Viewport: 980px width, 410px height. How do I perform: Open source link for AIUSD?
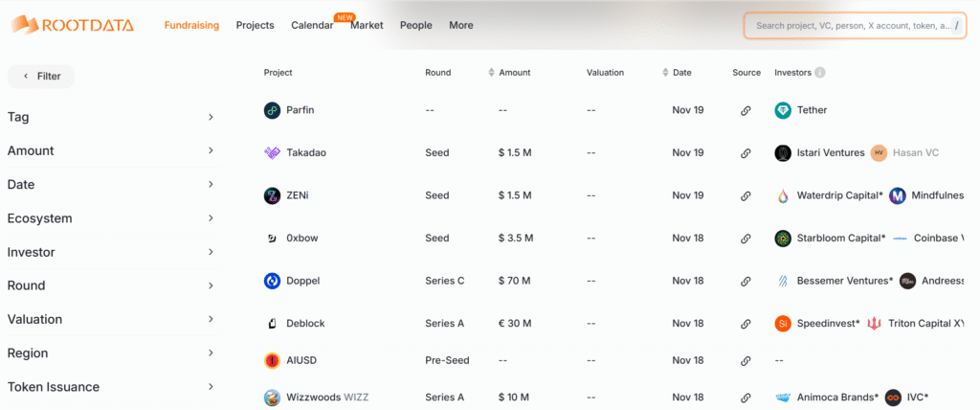(745, 360)
